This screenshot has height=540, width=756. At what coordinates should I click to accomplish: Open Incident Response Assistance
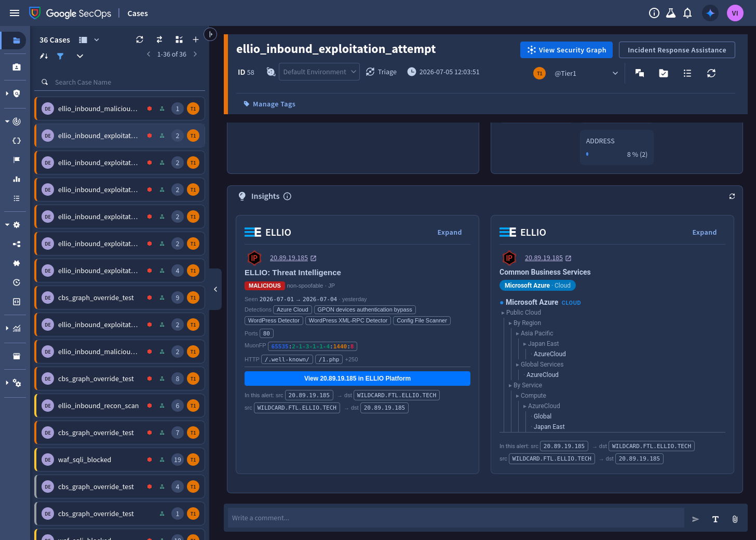pyautogui.click(x=677, y=50)
